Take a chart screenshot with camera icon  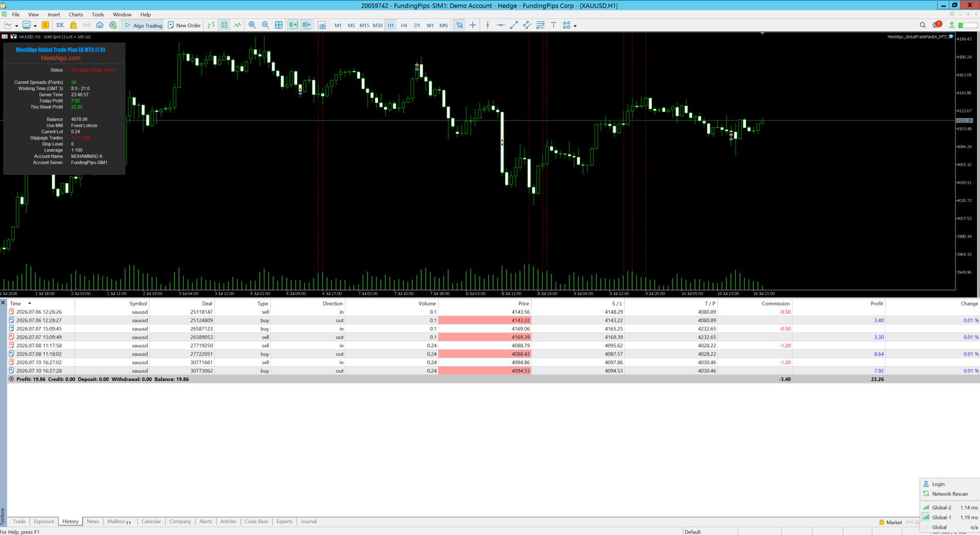coord(322,25)
